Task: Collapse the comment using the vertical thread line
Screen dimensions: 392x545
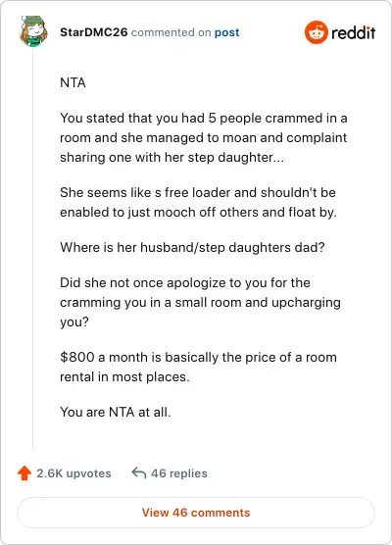Action: [x=33, y=249]
